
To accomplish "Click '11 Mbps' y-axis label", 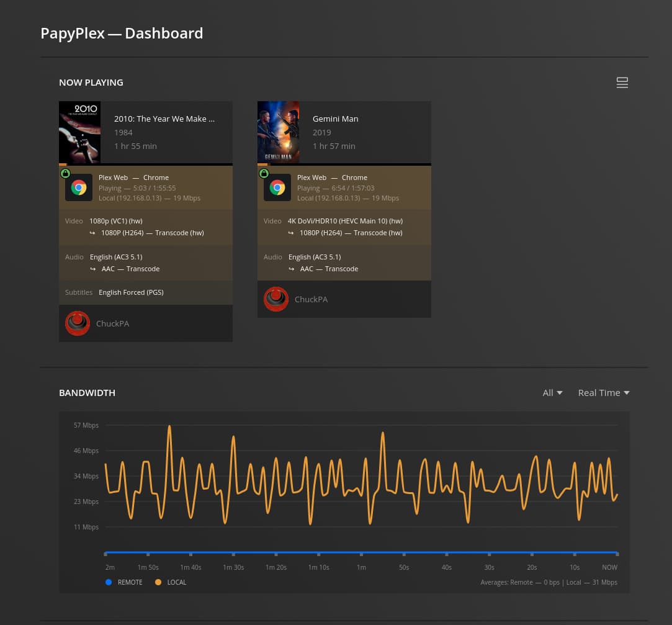I will pos(86,527).
